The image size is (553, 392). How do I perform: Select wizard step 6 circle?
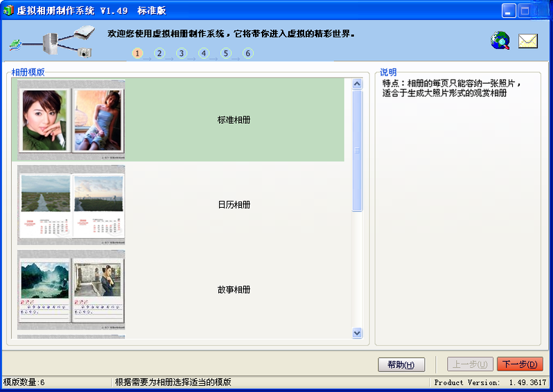click(248, 53)
